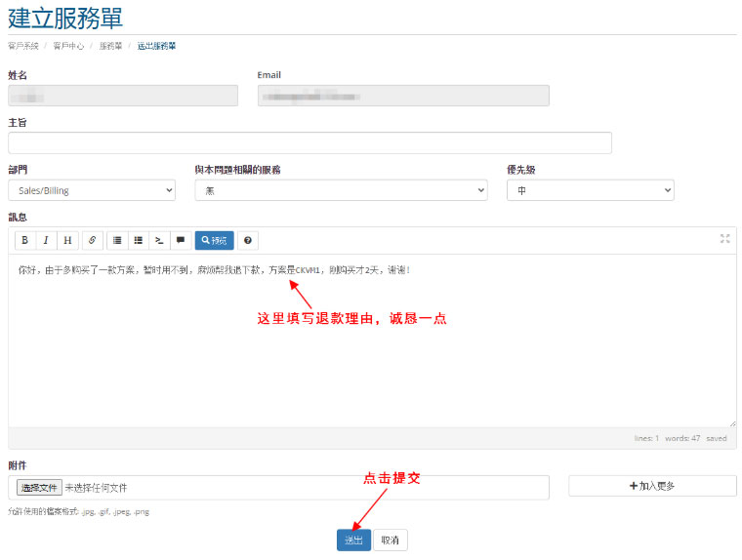Expand the editor to fullscreen
Viewport: 742px width, 560px height.
[724, 239]
